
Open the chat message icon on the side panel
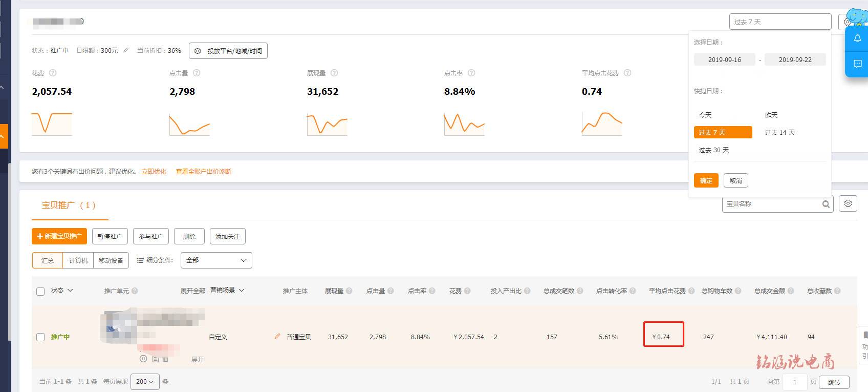[857, 64]
